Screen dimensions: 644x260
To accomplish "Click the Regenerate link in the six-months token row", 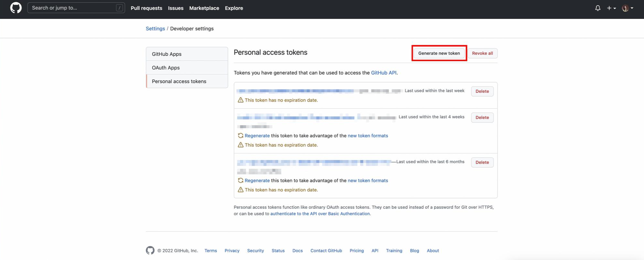I will [x=257, y=180].
